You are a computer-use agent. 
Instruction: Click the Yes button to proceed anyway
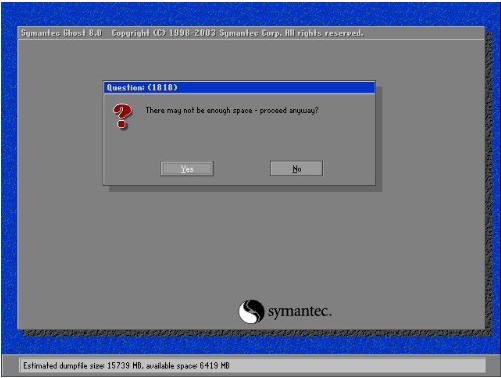(x=187, y=169)
